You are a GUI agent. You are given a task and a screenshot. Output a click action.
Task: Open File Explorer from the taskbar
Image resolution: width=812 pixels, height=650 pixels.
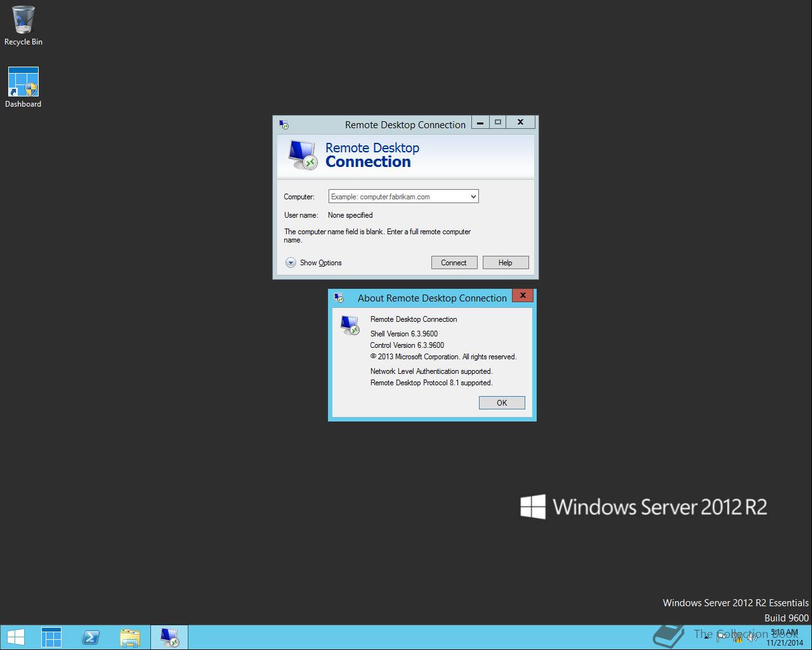click(x=130, y=637)
